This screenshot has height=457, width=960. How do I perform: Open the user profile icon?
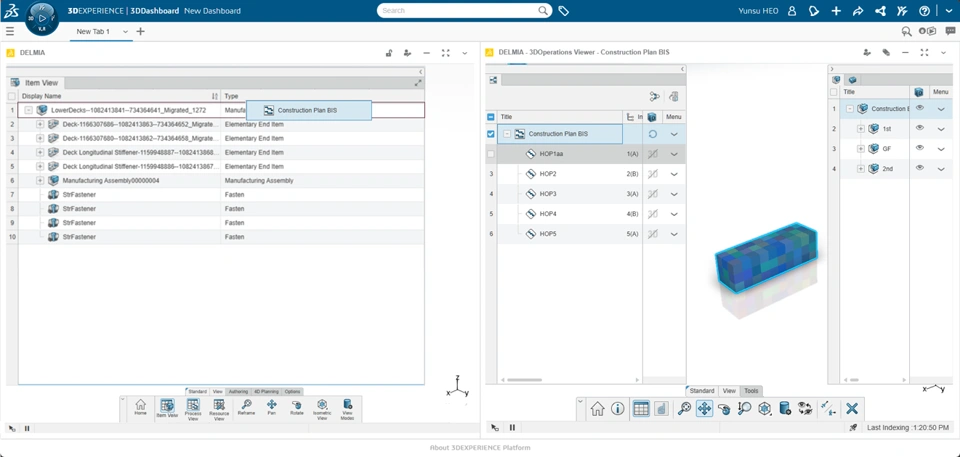click(x=792, y=11)
